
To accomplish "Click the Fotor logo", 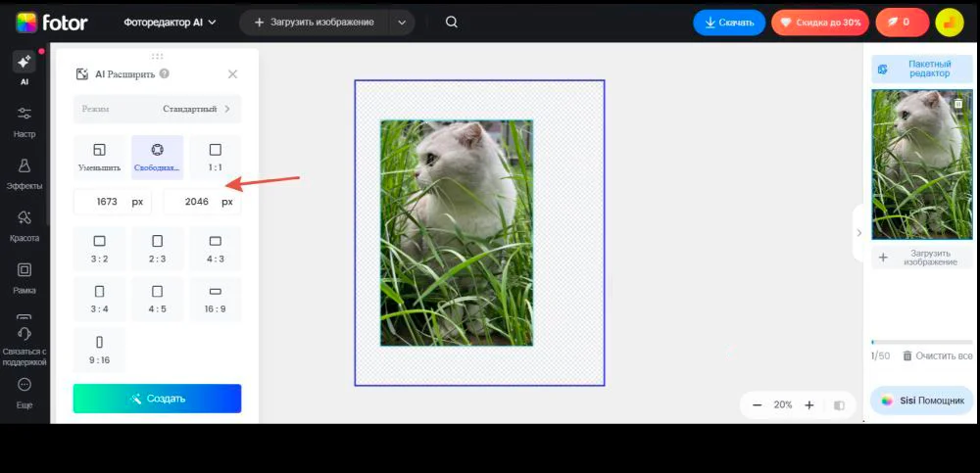I will point(52,24).
